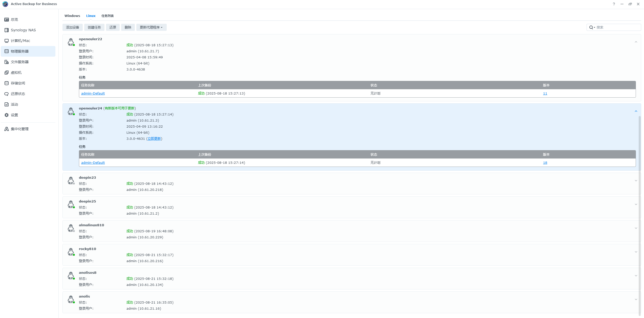Expand the deepin23 device details

pos(636,180)
